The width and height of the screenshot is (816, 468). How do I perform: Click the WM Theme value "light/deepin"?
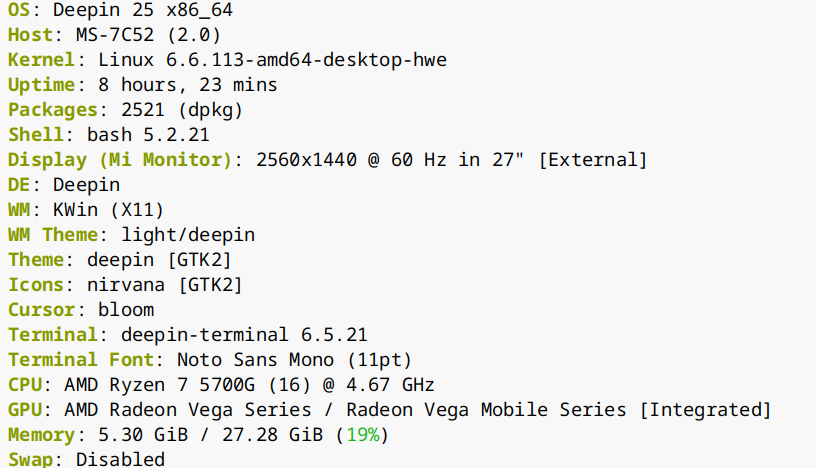188,235
